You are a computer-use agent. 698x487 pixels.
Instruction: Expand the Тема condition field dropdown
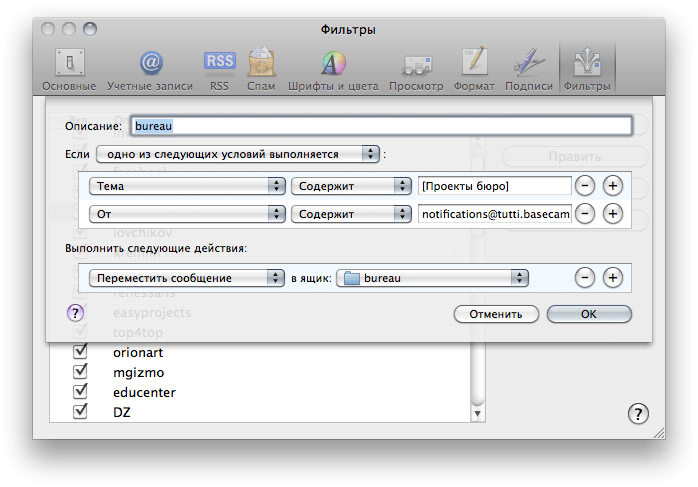186,186
